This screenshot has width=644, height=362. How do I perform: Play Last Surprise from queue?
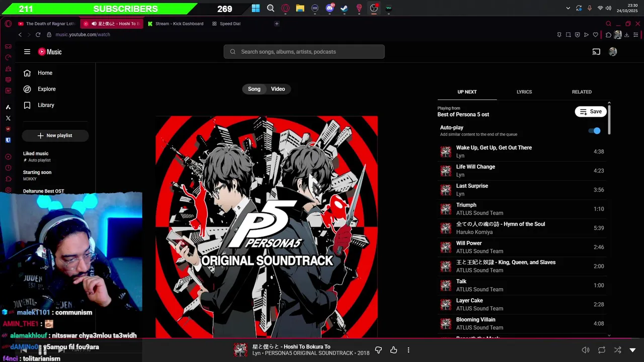[x=522, y=190]
